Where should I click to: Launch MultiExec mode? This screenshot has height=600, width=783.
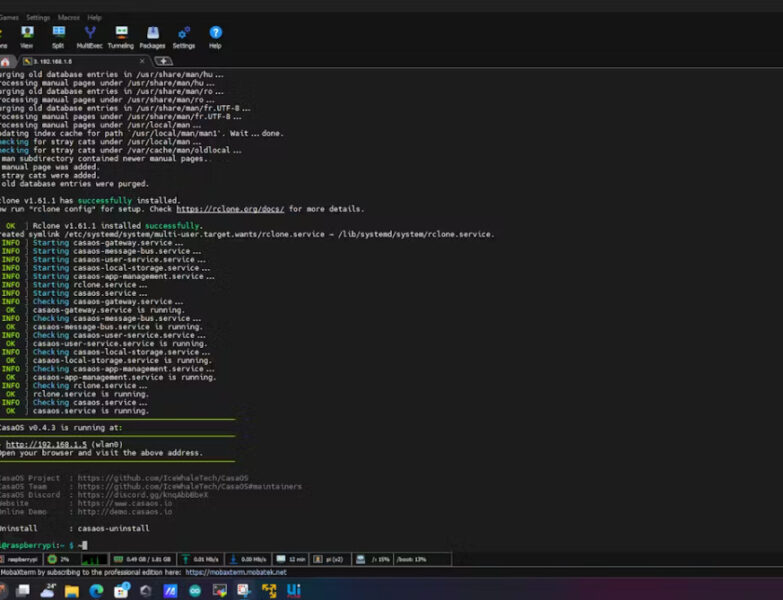[x=89, y=37]
